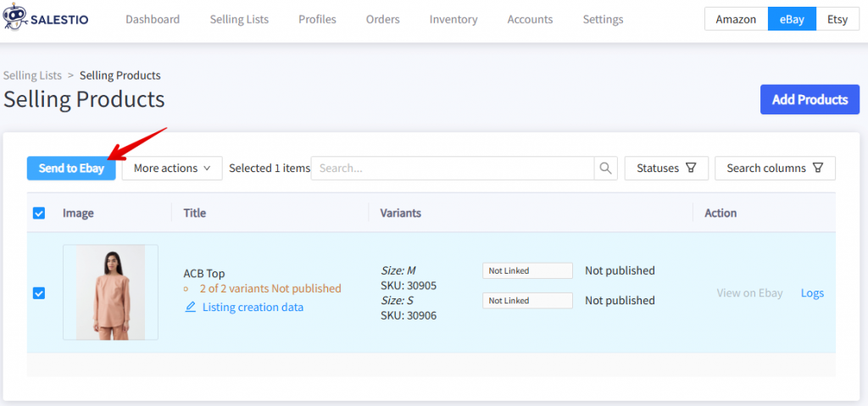The height and width of the screenshot is (406, 868).
Task: Click the Salestio robot logo
Action: [x=15, y=19]
